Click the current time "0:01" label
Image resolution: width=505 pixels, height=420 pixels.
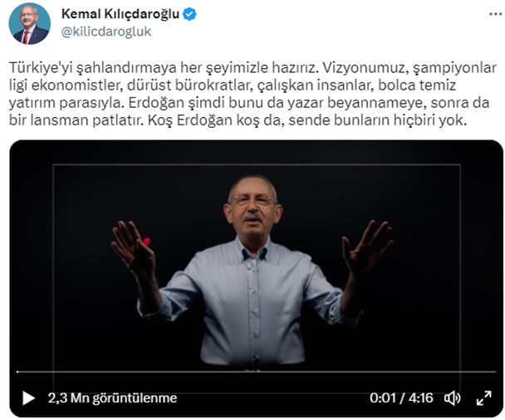pos(383,398)
